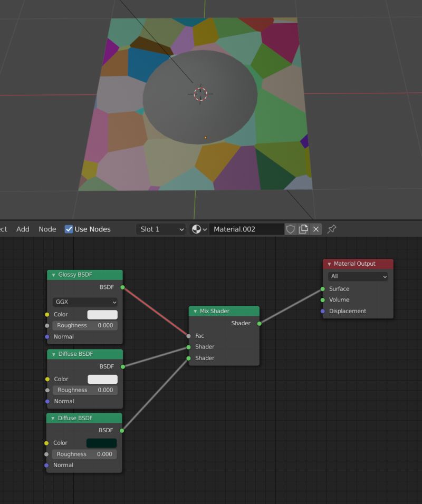Click the BSDF output socket of the Glossy node
The width and height of the screenshot is (422, 504).
coord(122,287)
